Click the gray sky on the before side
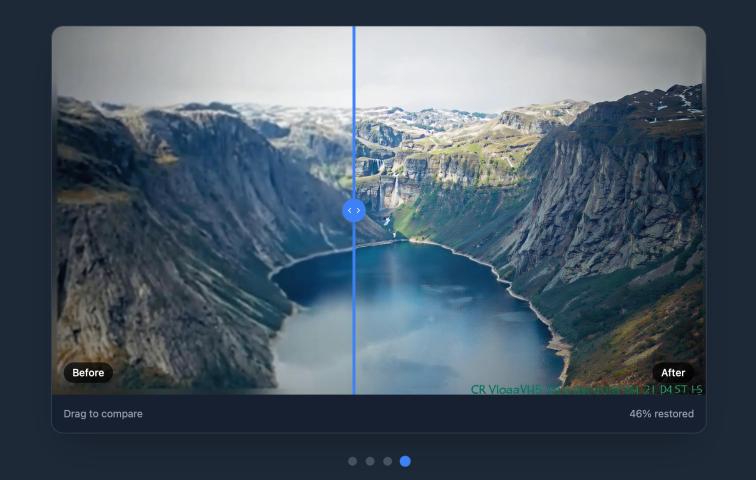 tap(200, 65)
